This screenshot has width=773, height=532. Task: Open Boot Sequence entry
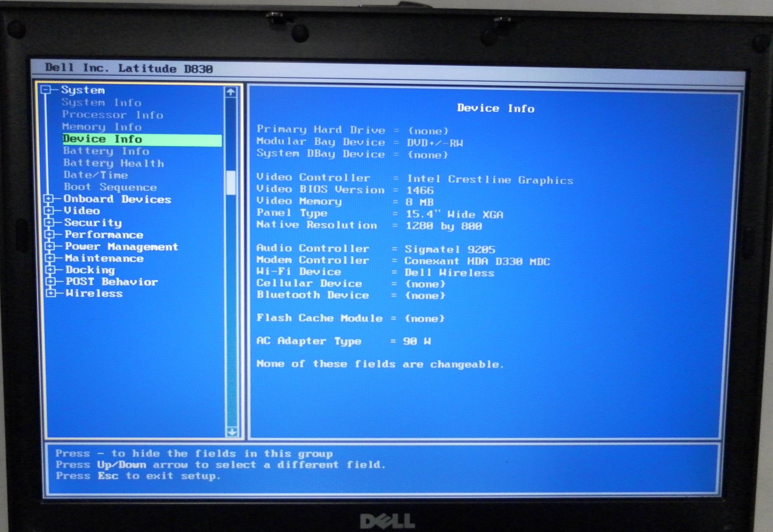tap(110, 187)
